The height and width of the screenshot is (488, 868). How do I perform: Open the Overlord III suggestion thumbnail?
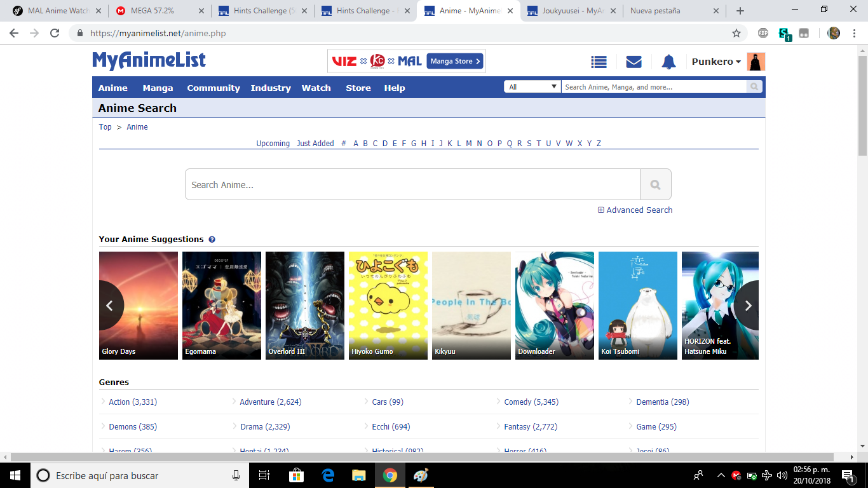pos(305,306)
